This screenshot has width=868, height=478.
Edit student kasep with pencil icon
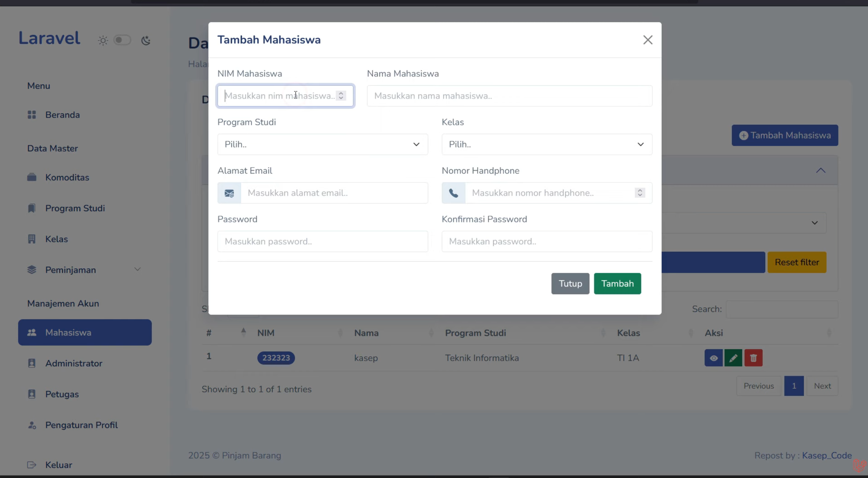click(733, 358)
